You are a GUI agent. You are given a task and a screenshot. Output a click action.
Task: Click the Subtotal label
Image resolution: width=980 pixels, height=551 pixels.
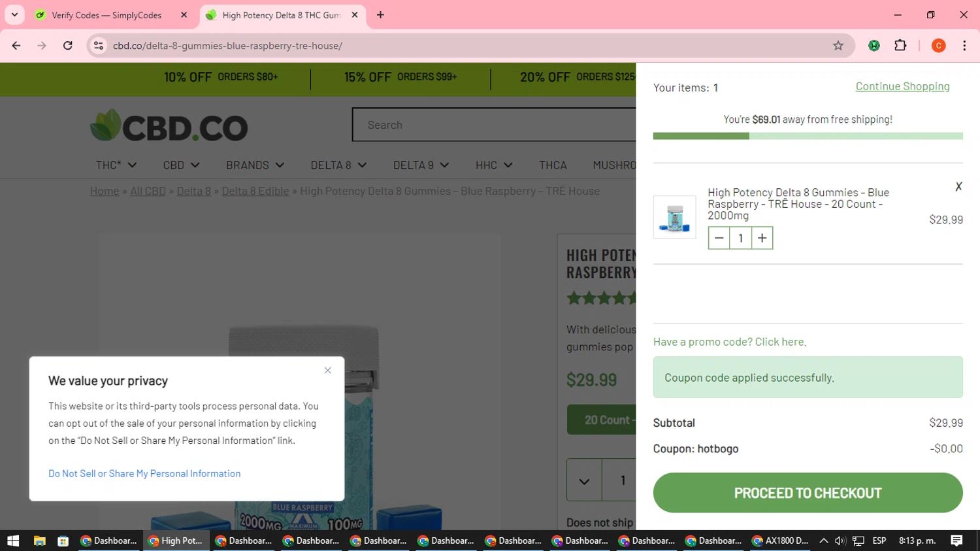[674, 423]
